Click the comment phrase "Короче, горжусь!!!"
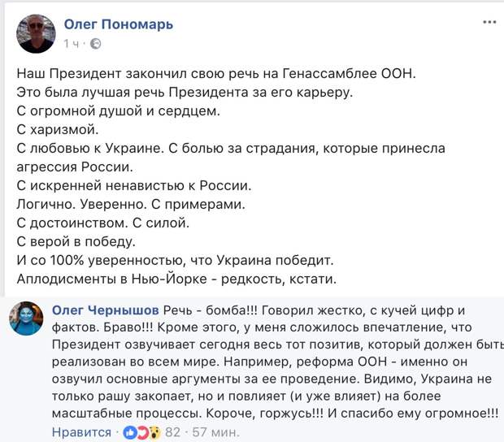 tap(265, 413)
